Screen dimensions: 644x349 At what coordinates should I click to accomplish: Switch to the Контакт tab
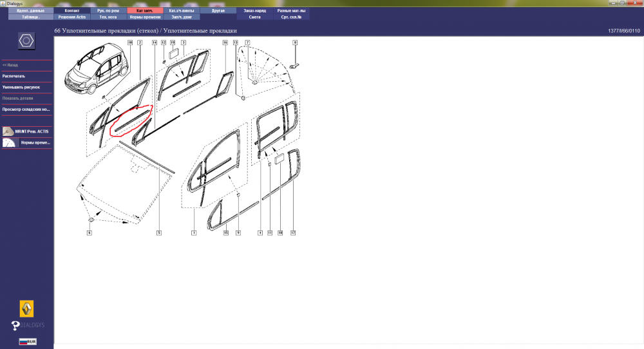pos(72,11)
